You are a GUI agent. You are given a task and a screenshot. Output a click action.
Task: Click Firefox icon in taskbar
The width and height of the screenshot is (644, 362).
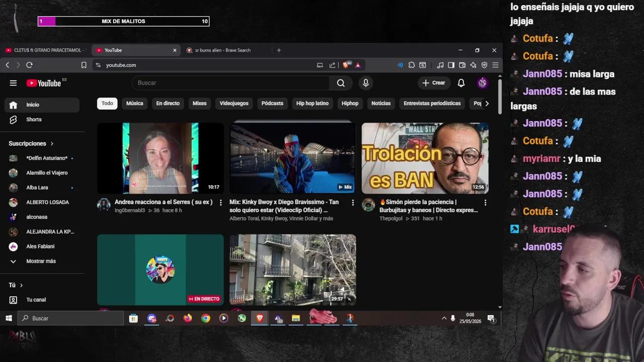[188, 318]
